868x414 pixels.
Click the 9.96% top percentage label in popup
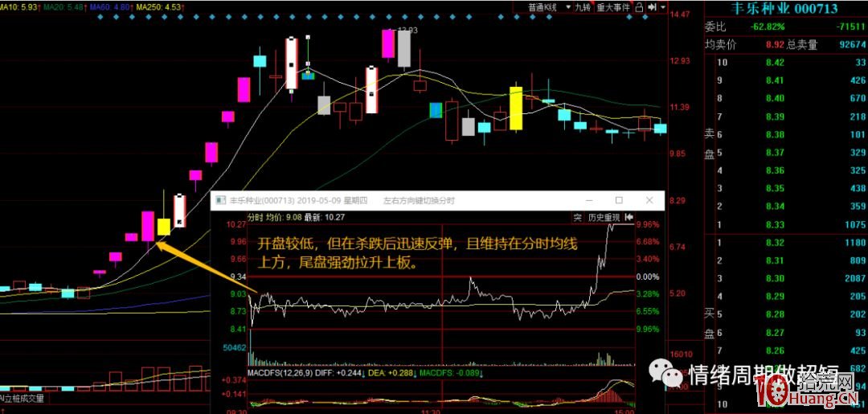pyautogui.click(x=648, y=224)
